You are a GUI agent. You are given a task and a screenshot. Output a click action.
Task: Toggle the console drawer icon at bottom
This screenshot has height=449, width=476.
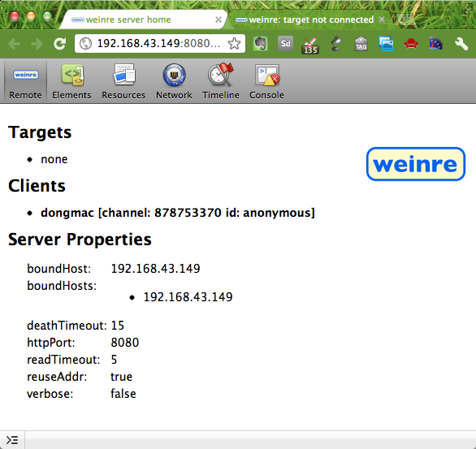click(12, 440)
